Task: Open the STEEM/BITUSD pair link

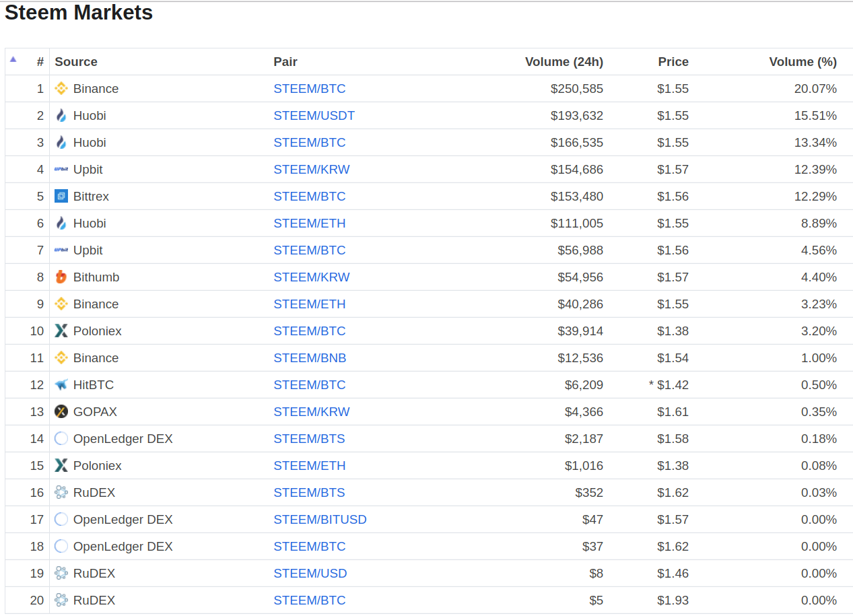Action: coord(320,519)
